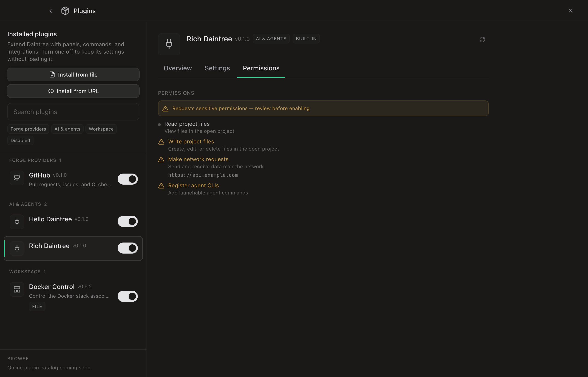The image size is (588, 377).
Task: Filter by Forge providers chip
Action: (28, 129)
